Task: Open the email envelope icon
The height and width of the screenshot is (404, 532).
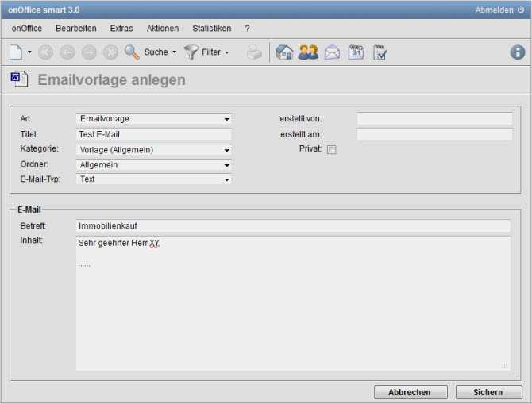Action: click(332, 52)
